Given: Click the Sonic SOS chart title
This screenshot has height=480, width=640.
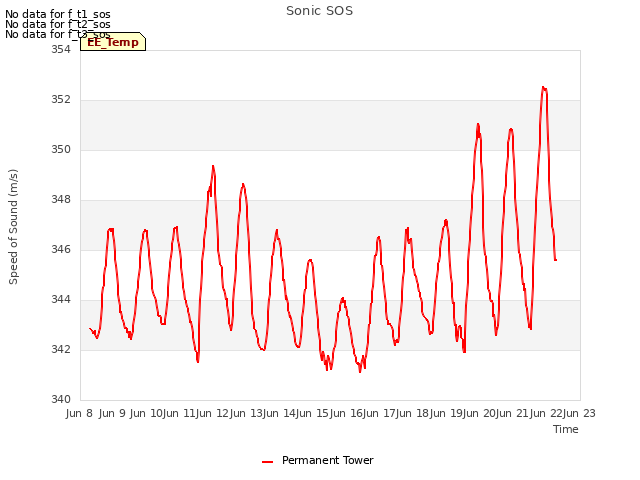Looking at the screenshot, I should 319,11.
